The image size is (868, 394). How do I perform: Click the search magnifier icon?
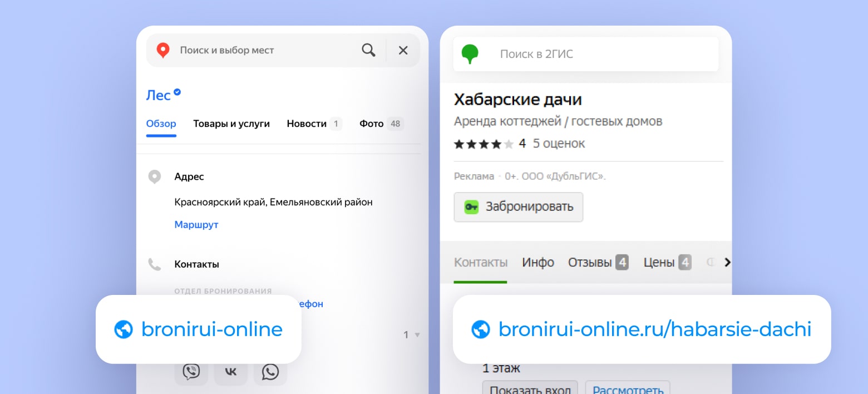368,50
